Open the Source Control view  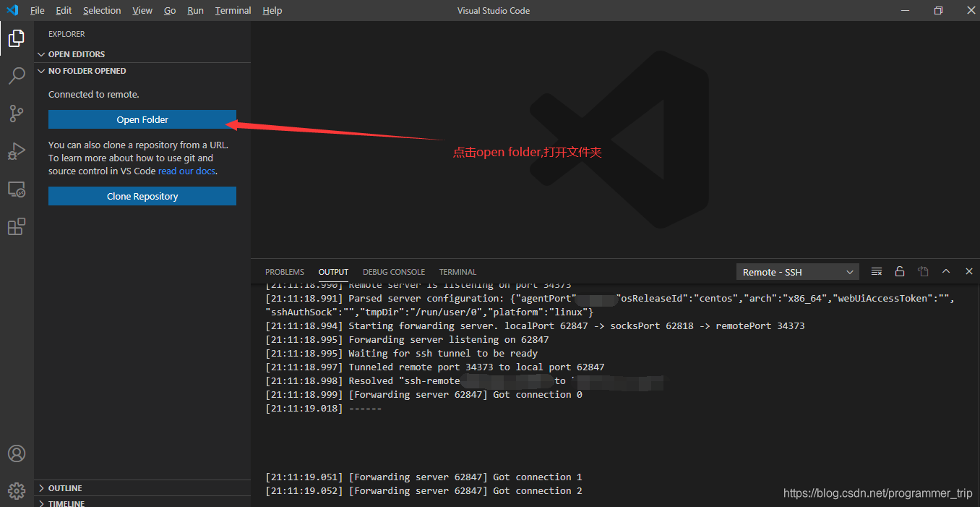(x=17, y=114)
